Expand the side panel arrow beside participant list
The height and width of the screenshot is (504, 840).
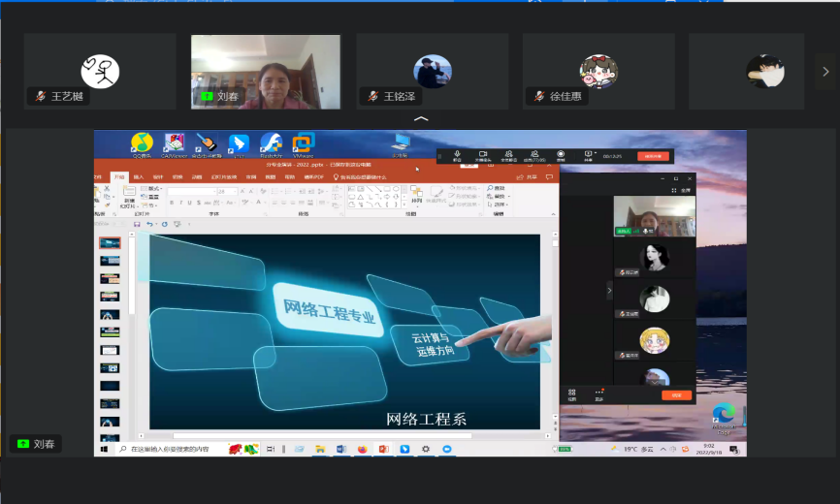click(x=609, y=289)
